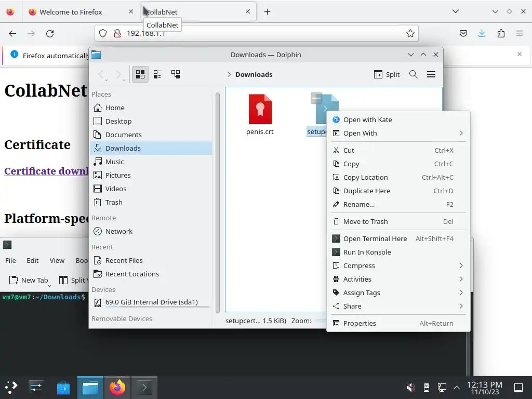Open Videos in Places panel
532x399 pixels.
click(151, 189)
